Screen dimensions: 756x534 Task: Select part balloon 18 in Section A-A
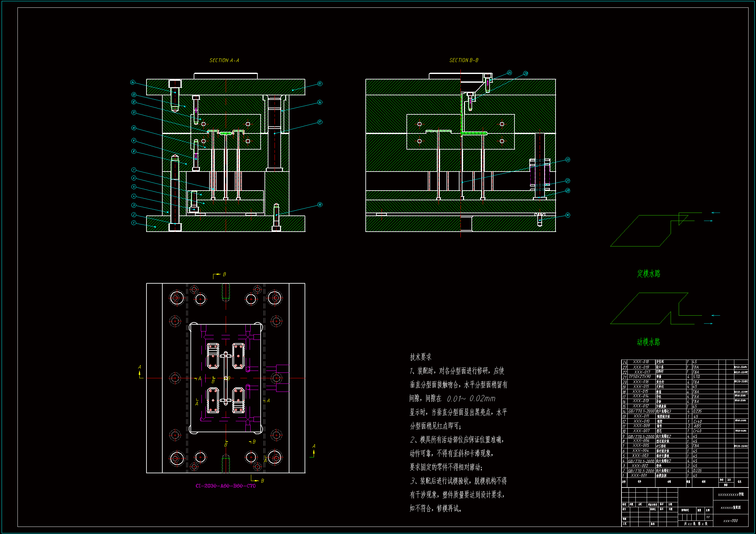[320, 204]
